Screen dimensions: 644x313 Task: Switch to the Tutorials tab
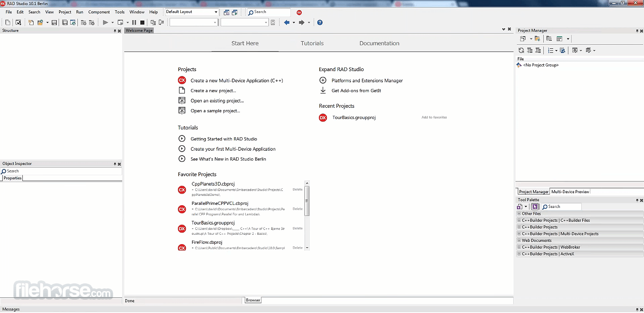click(312, 43)
